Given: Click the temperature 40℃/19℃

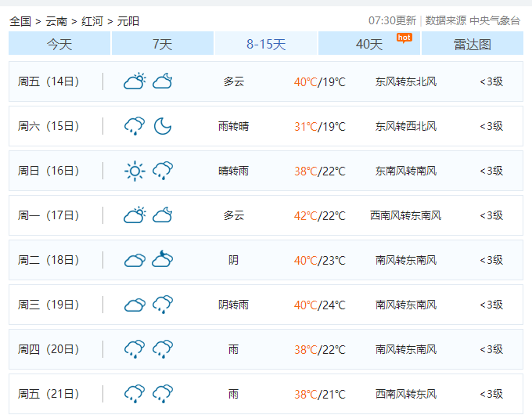Looking at the screenshot, I should (x=320, y=82).
